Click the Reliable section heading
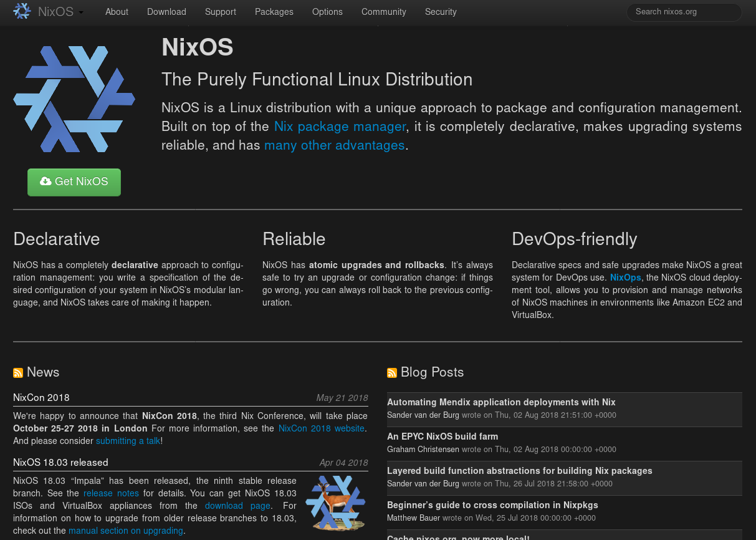 (x=294, y=239)
